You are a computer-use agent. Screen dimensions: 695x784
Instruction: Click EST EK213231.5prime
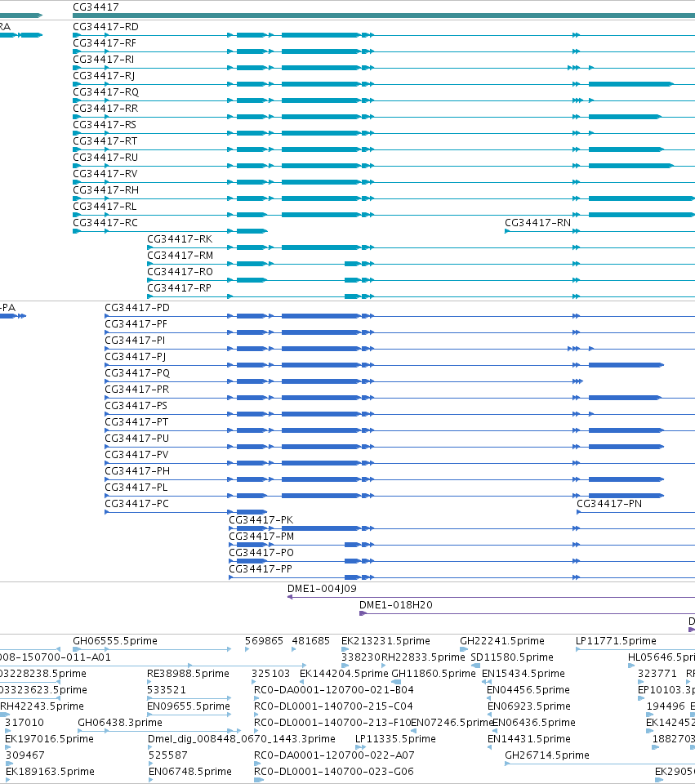click(x=385, y=641)
